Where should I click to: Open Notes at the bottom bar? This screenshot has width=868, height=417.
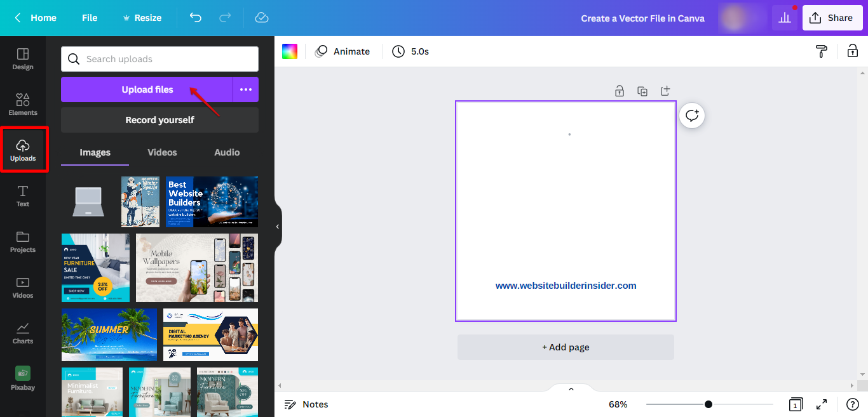[306, 404]
